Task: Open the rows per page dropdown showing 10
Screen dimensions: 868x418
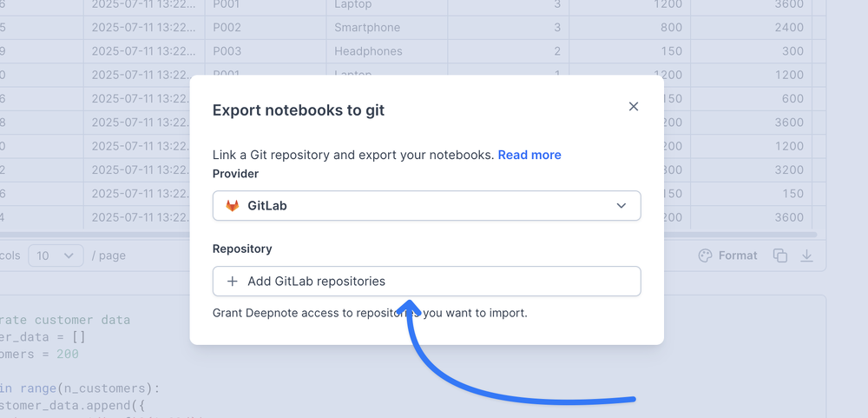Action: click(x=56, y=255)
